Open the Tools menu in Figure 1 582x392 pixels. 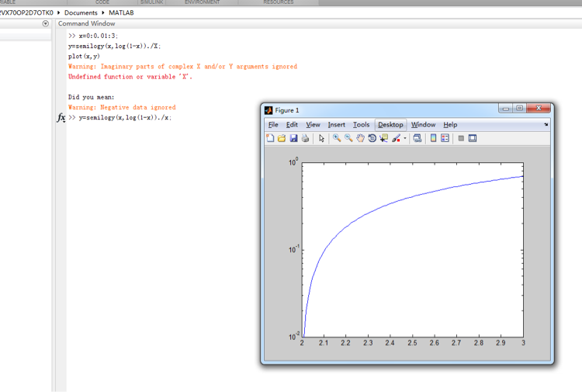coord(361,125)
